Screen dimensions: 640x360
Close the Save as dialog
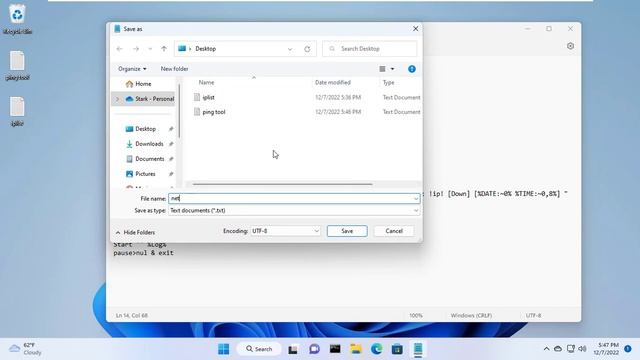(416, 29)
